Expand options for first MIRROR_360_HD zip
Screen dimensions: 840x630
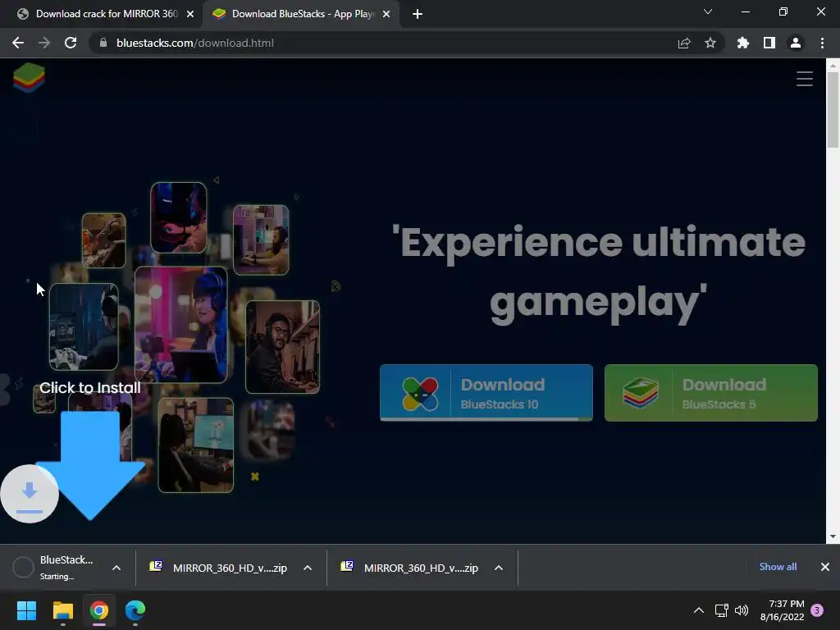(x=308, y=568)
